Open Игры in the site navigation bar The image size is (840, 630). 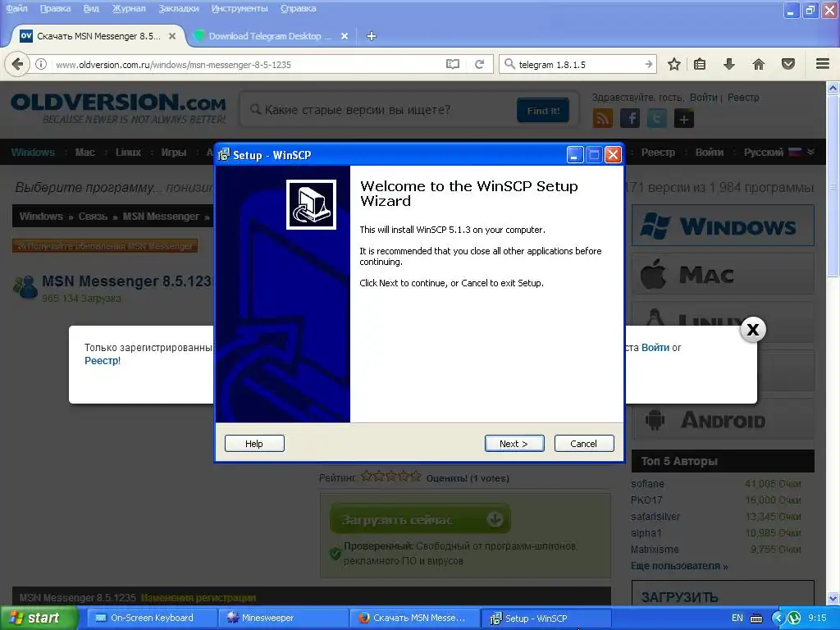[x=174, y=152]
